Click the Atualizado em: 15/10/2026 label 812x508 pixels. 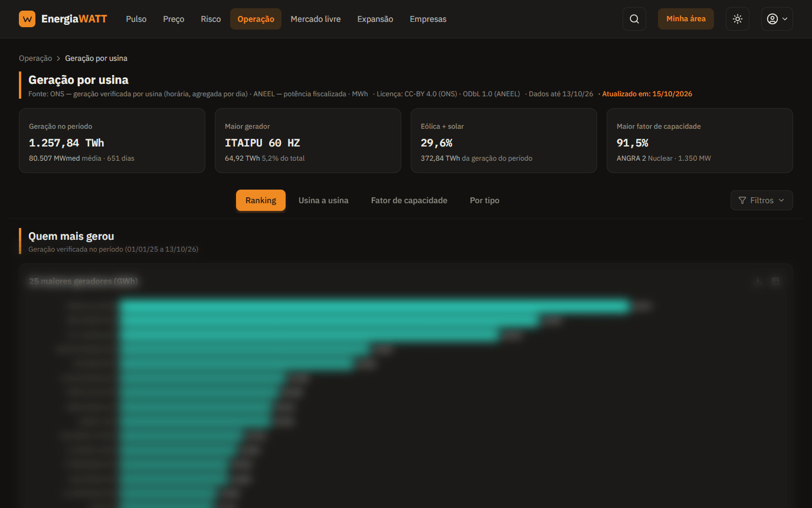click(x=647, y=94)
